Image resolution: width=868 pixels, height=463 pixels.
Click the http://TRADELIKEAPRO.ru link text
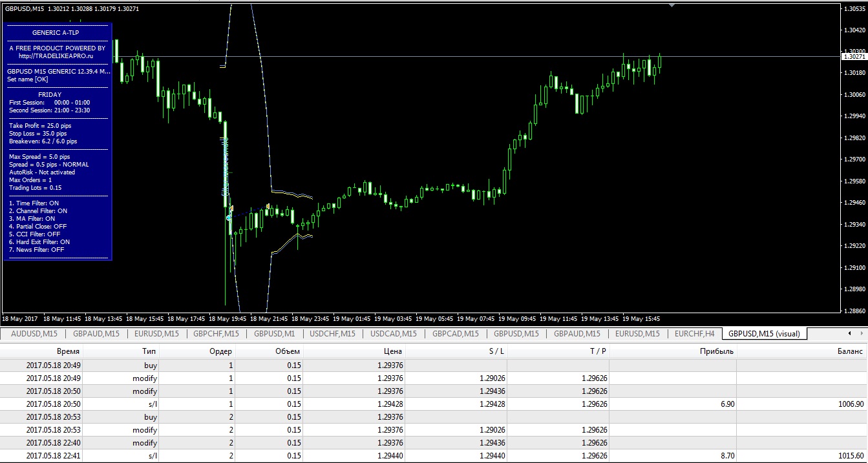click(x=56, y=56)
